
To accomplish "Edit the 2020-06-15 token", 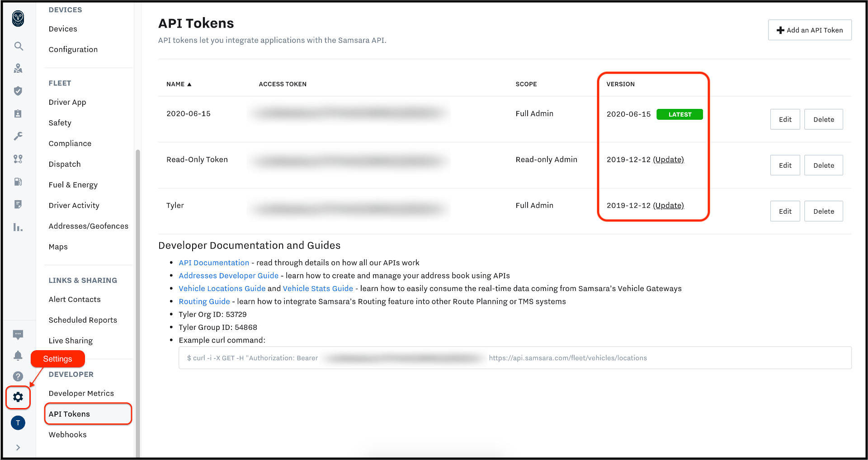I will 785,119.
